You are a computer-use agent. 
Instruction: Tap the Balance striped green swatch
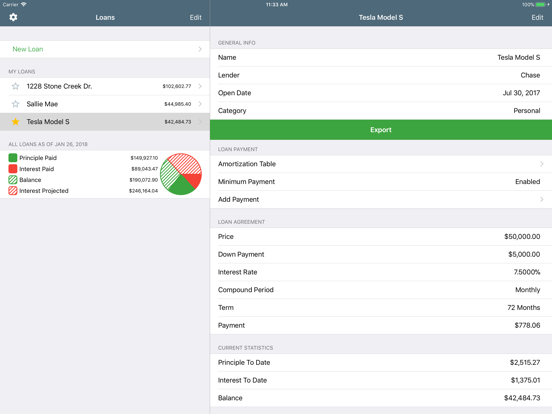(13, 180)
